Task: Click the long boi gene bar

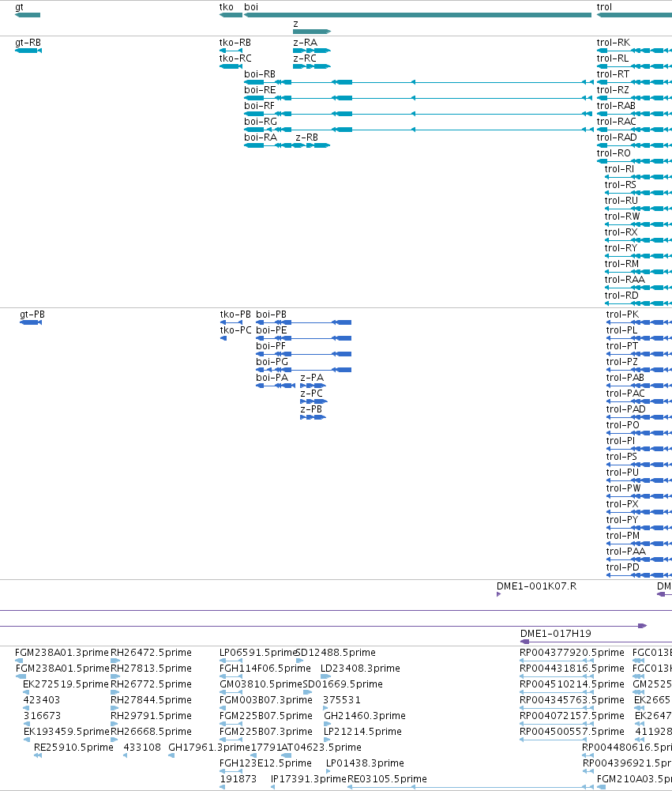Action: click(x=418, y=15)
